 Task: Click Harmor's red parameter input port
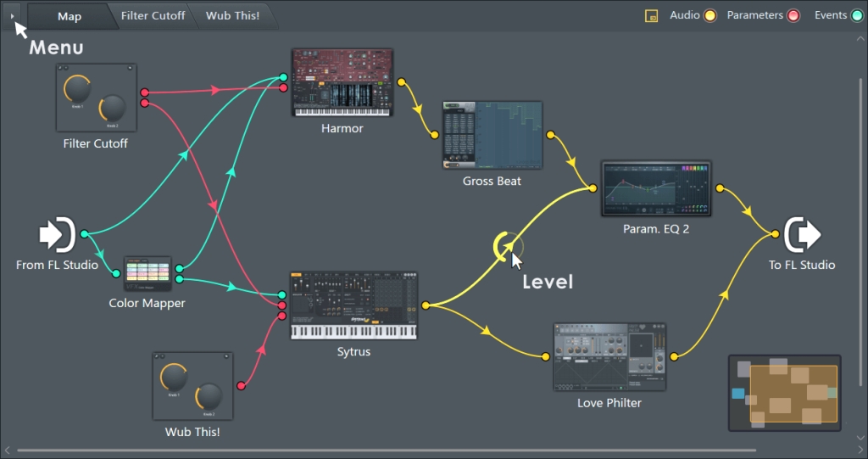coord(283,87)
